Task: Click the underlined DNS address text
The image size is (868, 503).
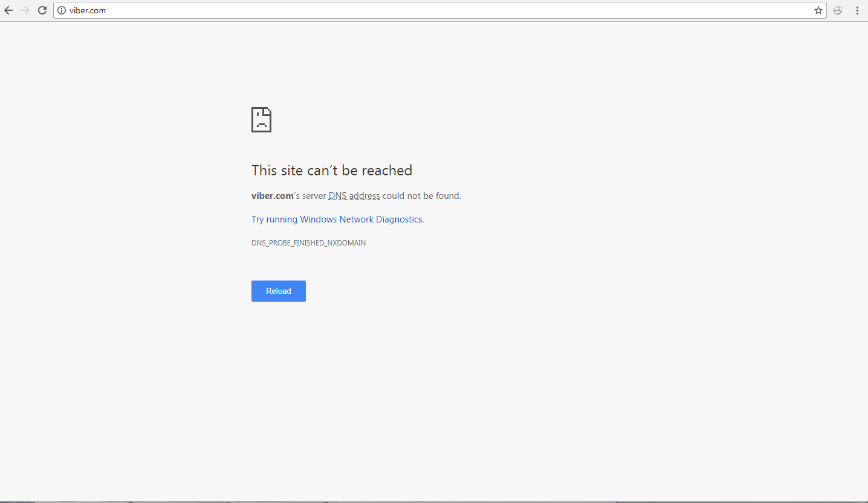Action: (x=354, y=196)
